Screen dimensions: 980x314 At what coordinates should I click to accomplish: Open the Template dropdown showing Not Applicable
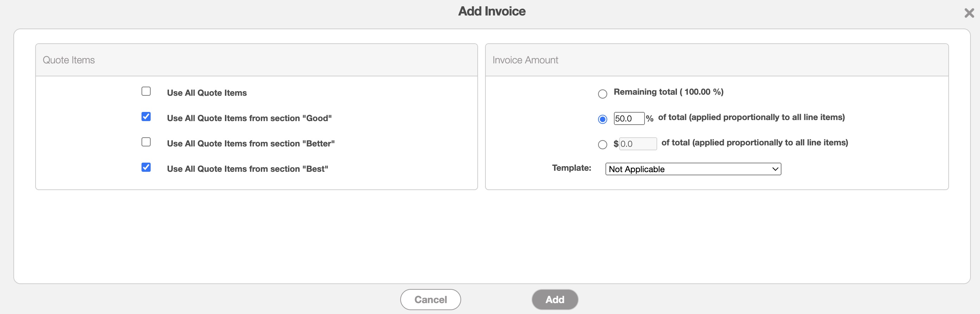[x=693, y=169]
